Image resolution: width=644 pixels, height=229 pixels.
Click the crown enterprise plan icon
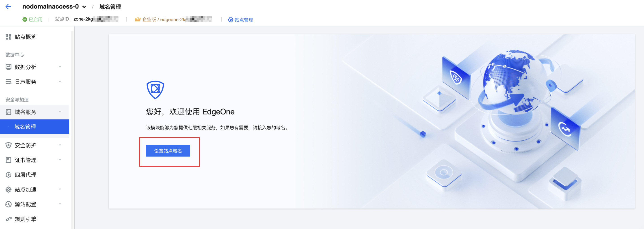(138, 19)
